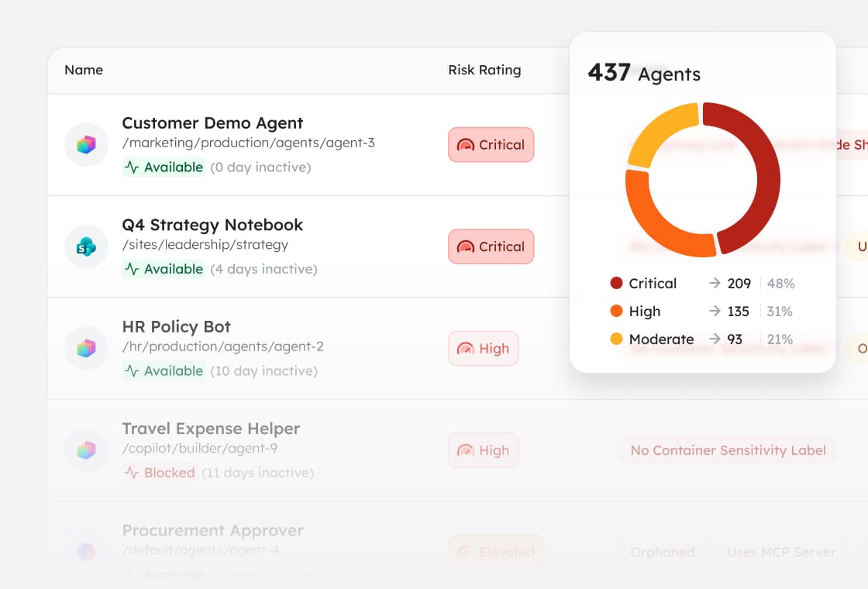This screenshot has height=589, width=868.
Task: Click Available status of HR Policy Bot
Action: (164, 371)
